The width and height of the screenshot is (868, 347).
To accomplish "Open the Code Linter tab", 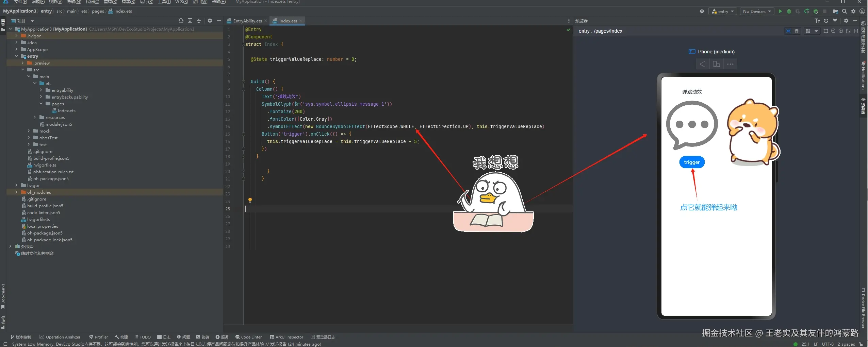I will (x=249, y=337).
